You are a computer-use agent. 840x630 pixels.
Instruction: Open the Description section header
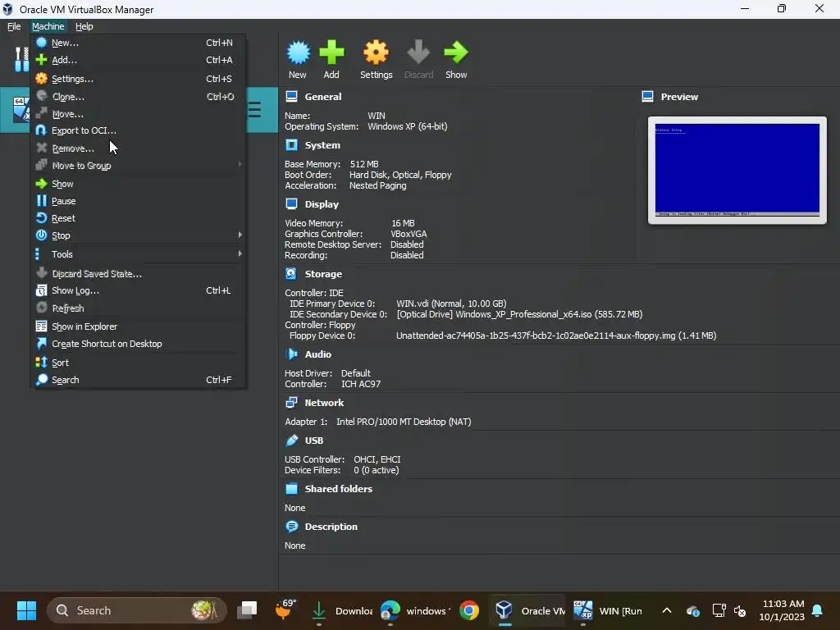(331, 527)
